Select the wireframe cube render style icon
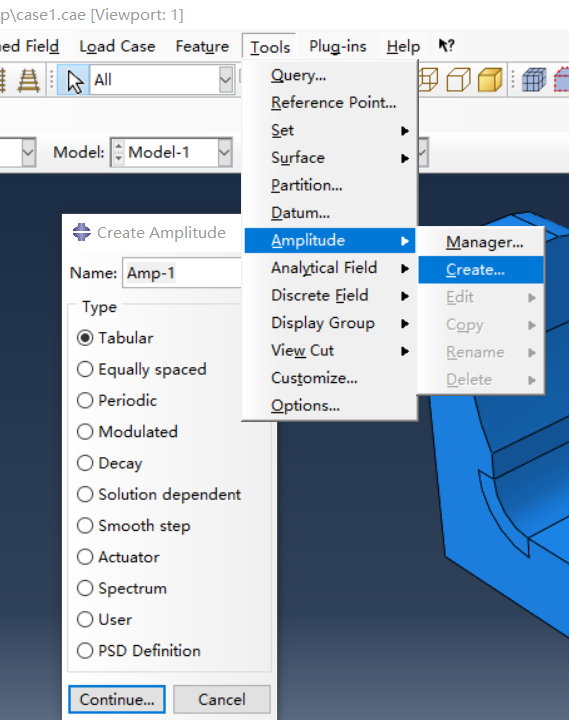Viewport: 569px width, 720px height. click(x=428, y=80)
